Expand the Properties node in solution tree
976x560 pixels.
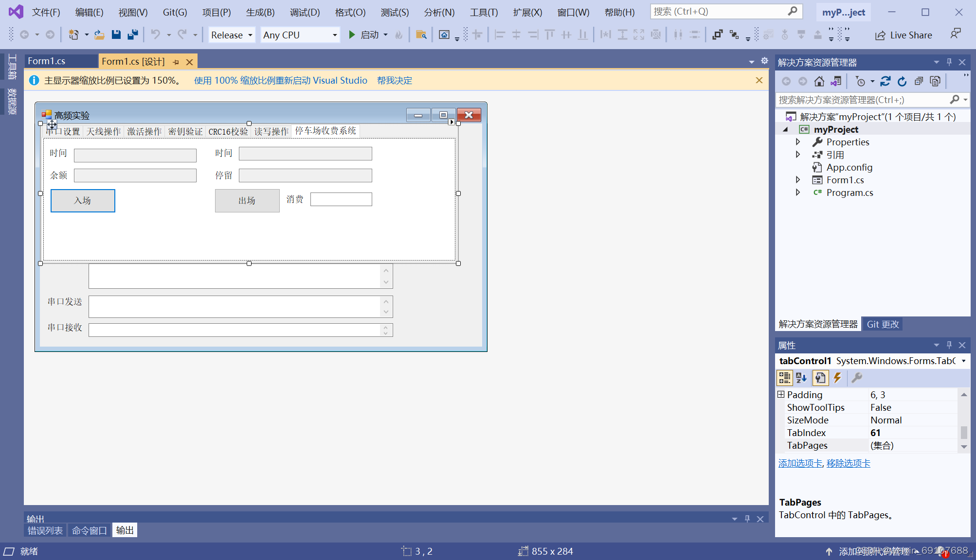[x=798, y=142]
